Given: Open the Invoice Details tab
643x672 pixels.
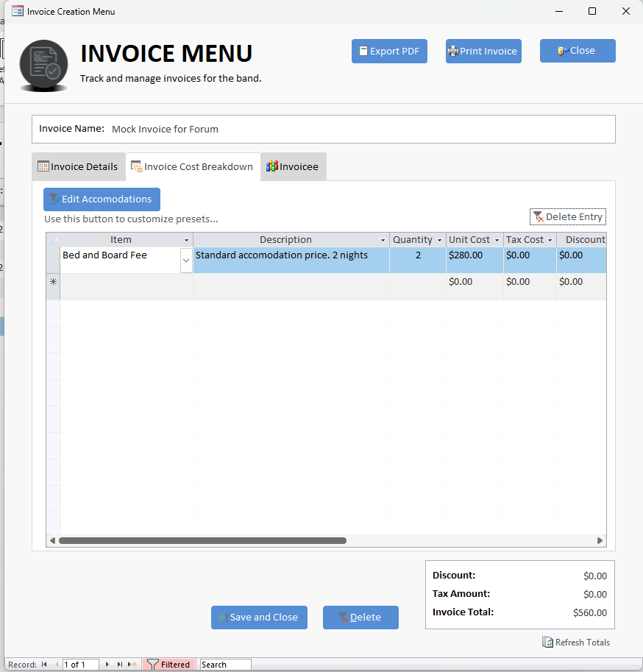Looking at the screenshot, I should [79, 167].
